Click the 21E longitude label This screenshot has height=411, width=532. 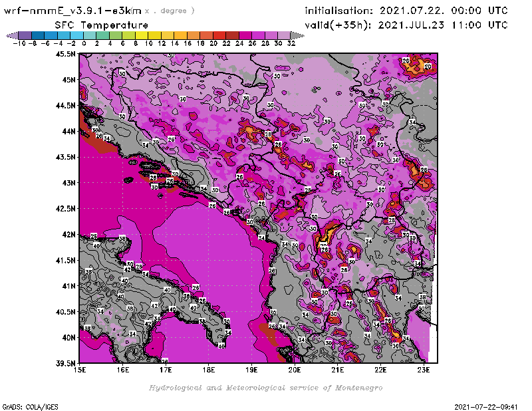click(x=338, y=370)
